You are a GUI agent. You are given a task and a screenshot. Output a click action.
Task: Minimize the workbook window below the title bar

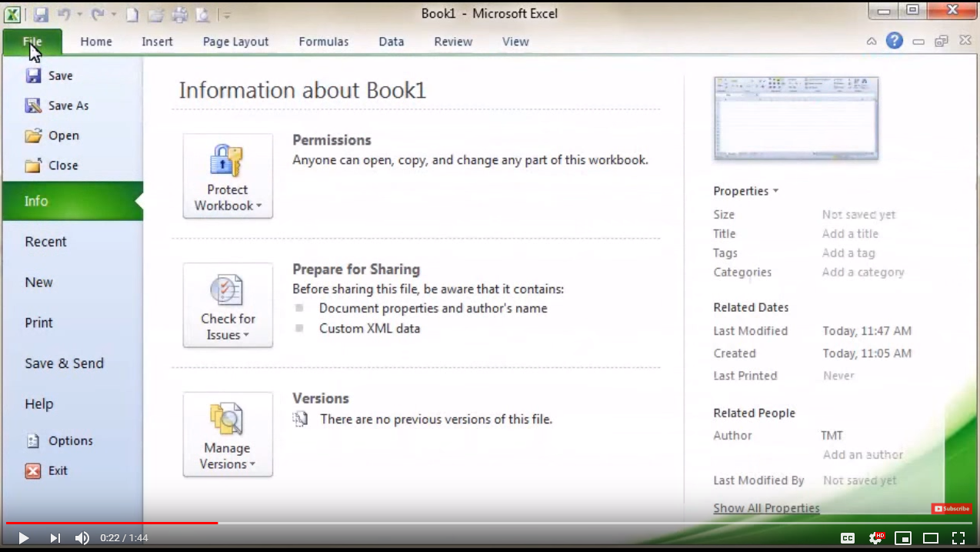918,42
